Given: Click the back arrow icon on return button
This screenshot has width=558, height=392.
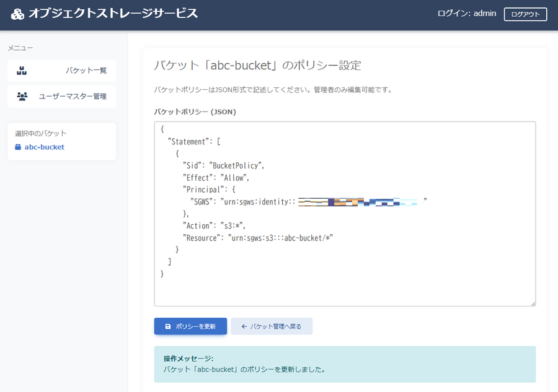Looking at the screenshot, I should 244,326.
